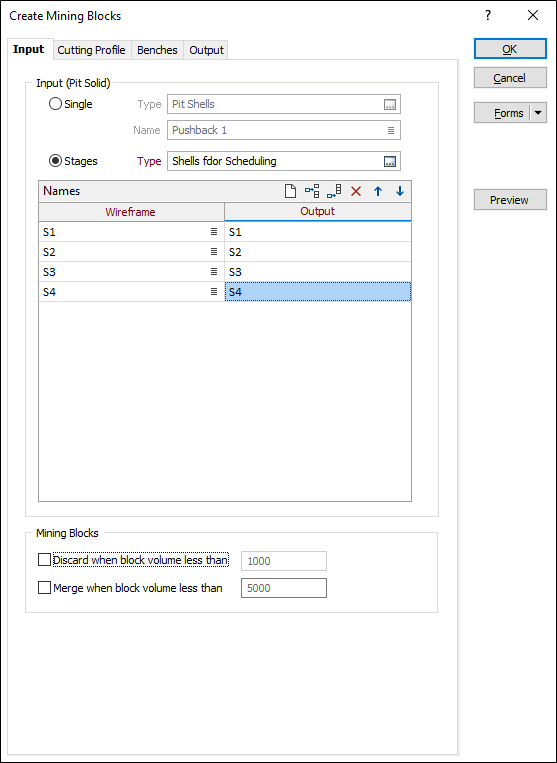Delete selected row with red X icon
557x763 pixels.
pos(356,191)
